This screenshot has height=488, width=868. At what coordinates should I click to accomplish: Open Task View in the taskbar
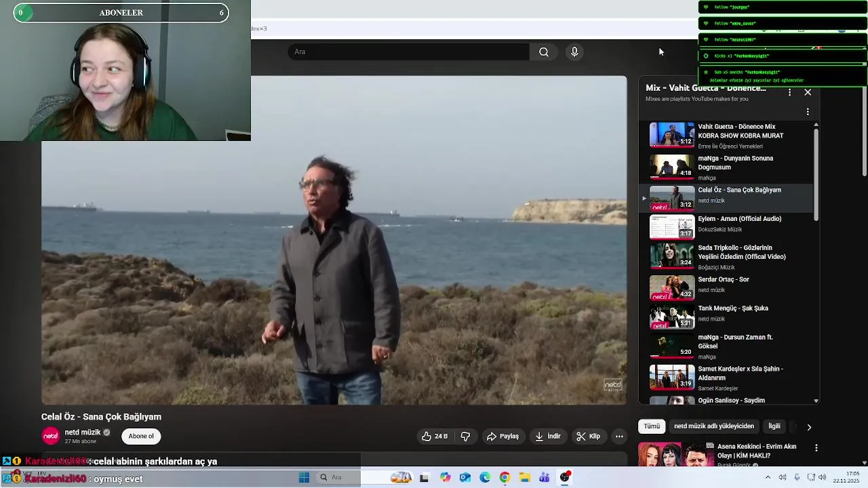424,478
